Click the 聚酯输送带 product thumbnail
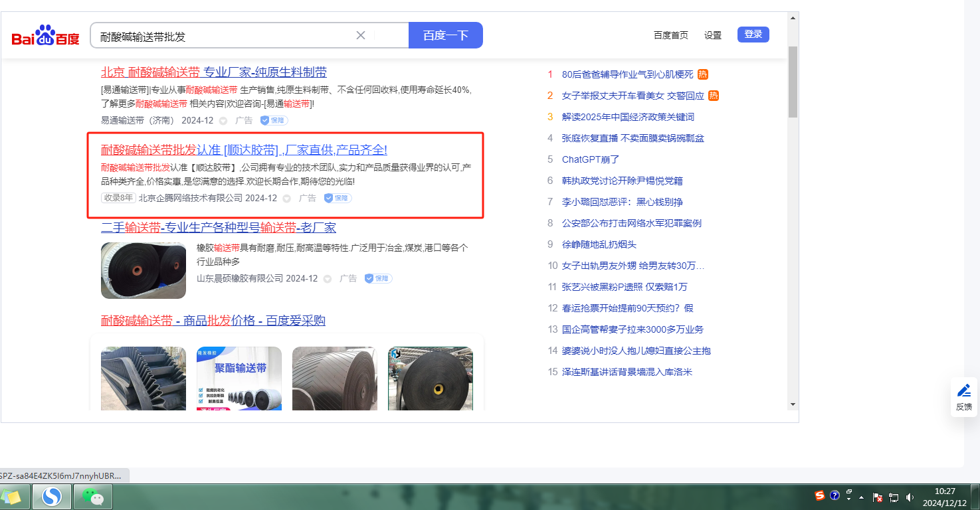Screen dimensions: 980x510 (239, 377)
